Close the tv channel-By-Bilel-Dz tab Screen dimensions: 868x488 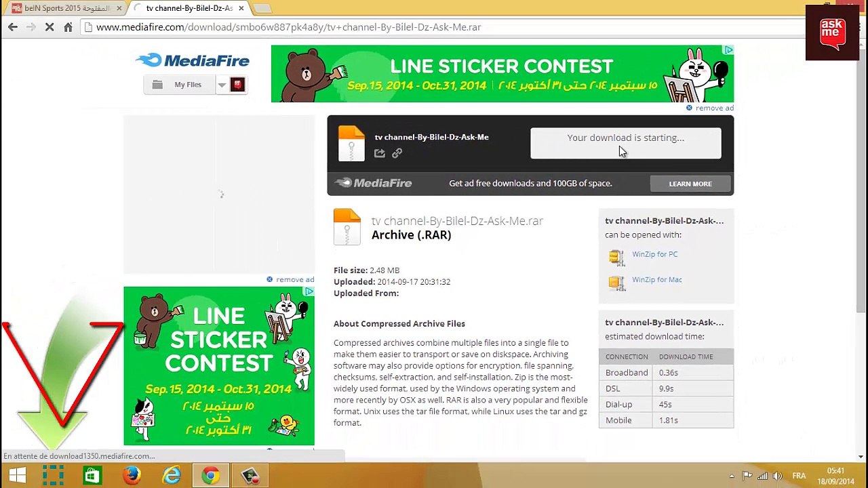coord(241,8)
